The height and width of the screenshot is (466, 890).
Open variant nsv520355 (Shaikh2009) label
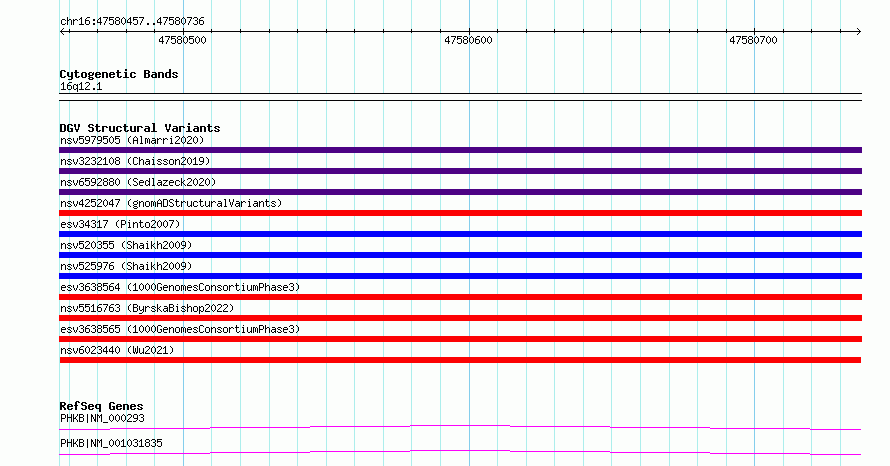click(126, 245)
